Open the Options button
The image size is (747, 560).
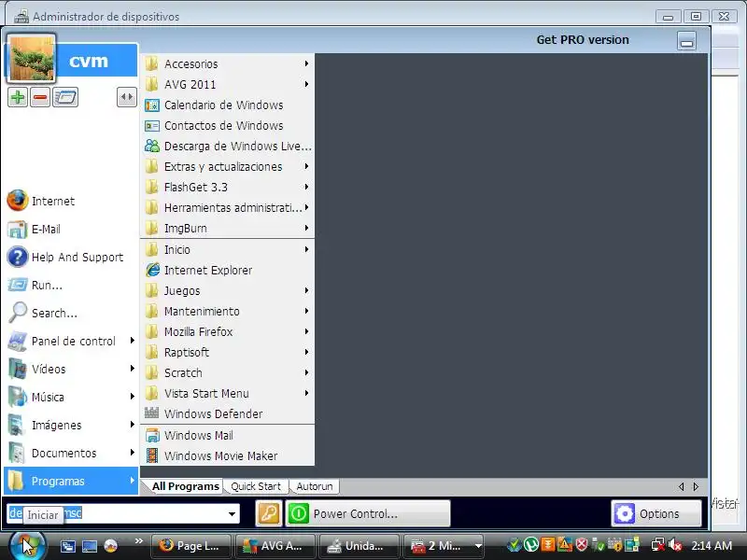[656, 513]
